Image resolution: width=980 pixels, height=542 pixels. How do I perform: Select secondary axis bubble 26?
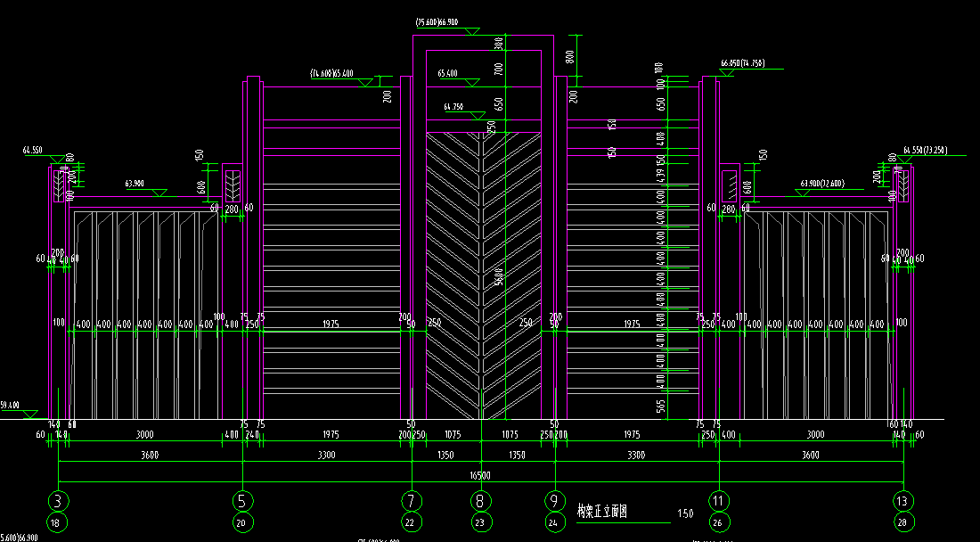pos(719,523)
